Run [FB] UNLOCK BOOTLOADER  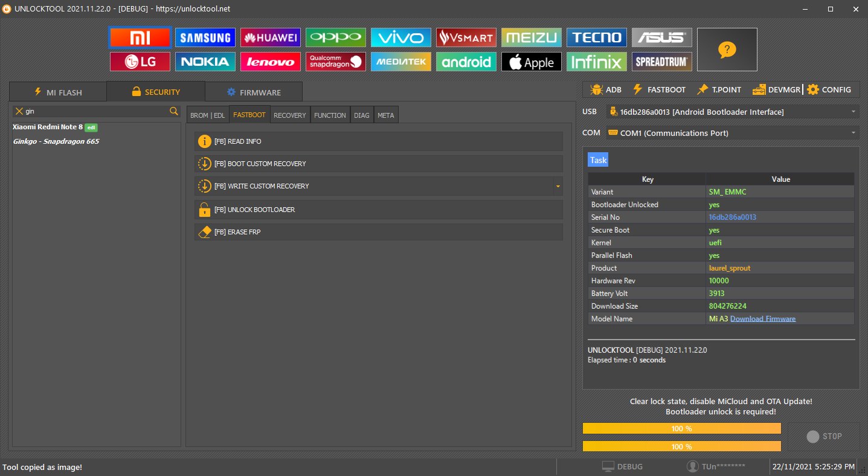(x=379, y=210)
